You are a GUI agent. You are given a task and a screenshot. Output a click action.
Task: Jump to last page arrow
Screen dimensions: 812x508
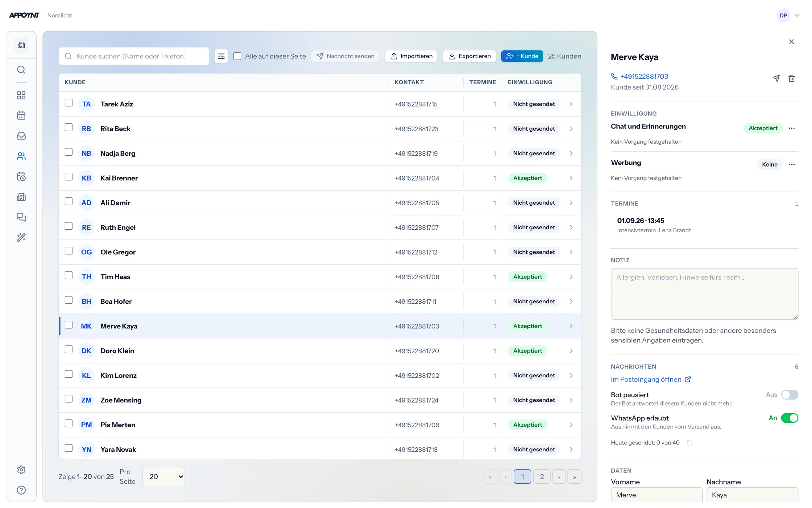575,477
